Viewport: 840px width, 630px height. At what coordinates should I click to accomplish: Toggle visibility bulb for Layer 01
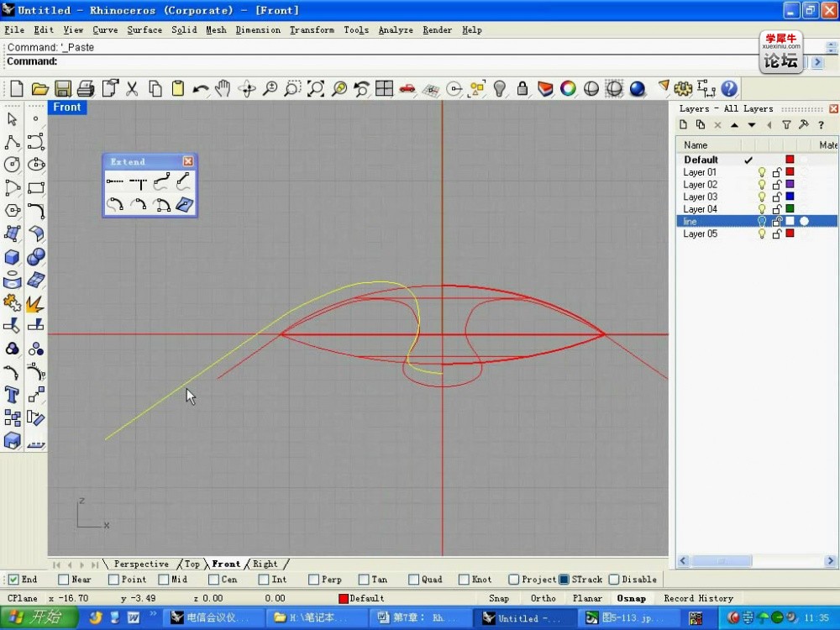tap(761, 172)
